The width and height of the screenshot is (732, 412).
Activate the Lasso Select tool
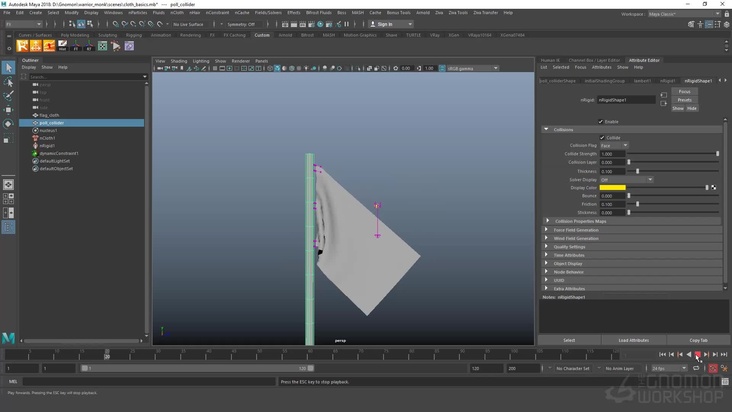8,82
